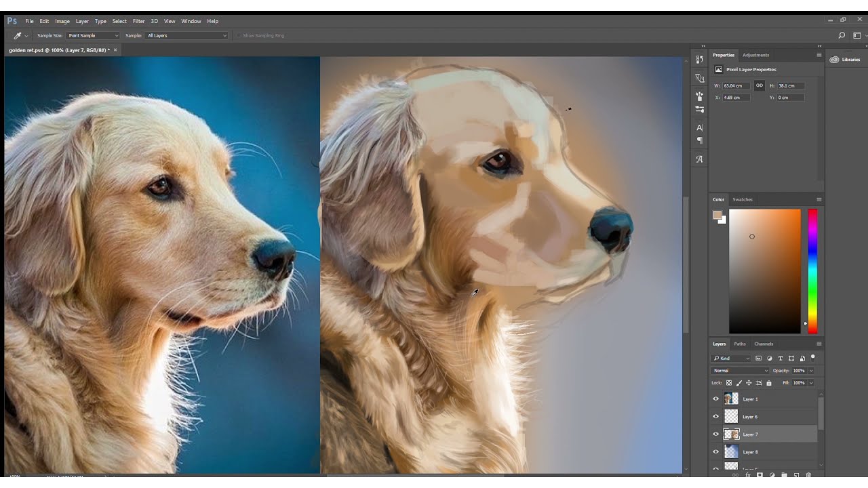
Task: Click the canvas vertical scrollbar
Action: pyautogui.click(x=686, y=264)
